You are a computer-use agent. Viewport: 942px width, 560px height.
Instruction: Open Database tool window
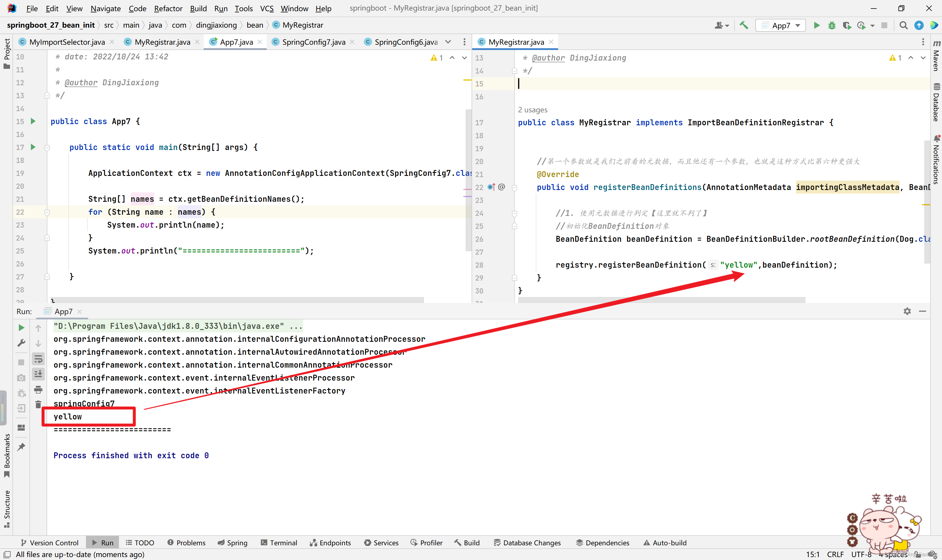[936, 102]
